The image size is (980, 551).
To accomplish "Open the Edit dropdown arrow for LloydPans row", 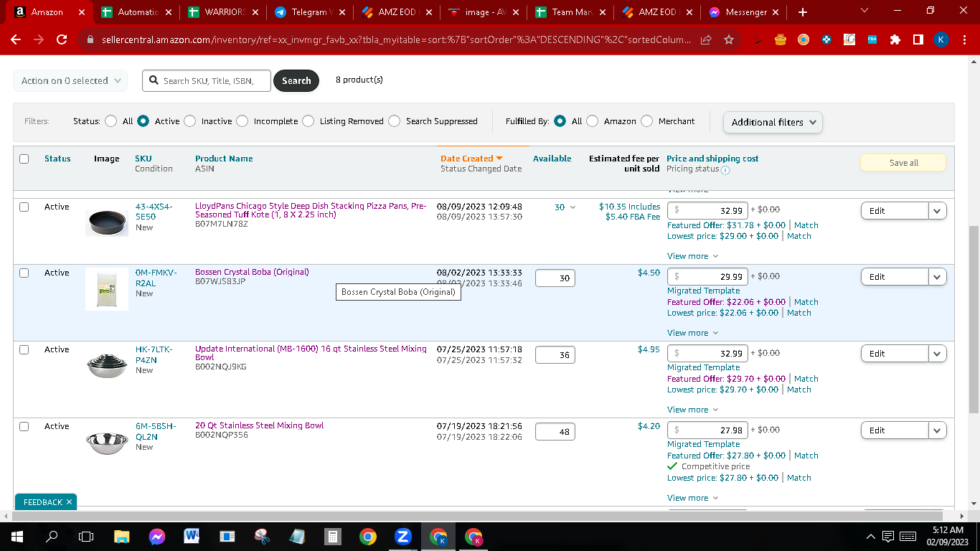I will click(x=938, y=211).
